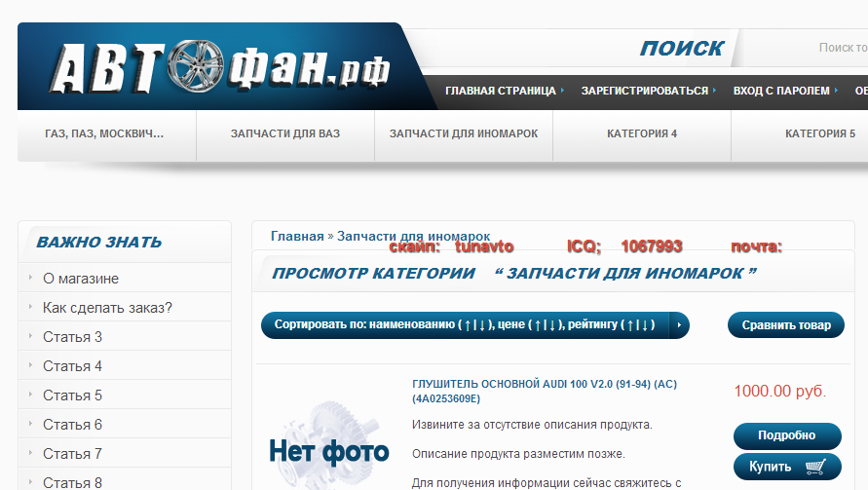The width and height of the screenshot is (868, 490).
Task: Open the 'ГАЗ, ПАЗ, Москвич...' category tab
Action: pos(105,134)
